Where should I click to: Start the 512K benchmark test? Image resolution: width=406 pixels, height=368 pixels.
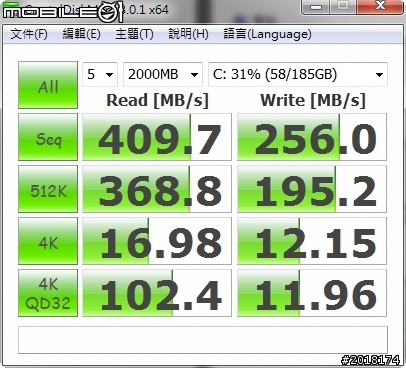pyautogui.click(x=48, y=189)
